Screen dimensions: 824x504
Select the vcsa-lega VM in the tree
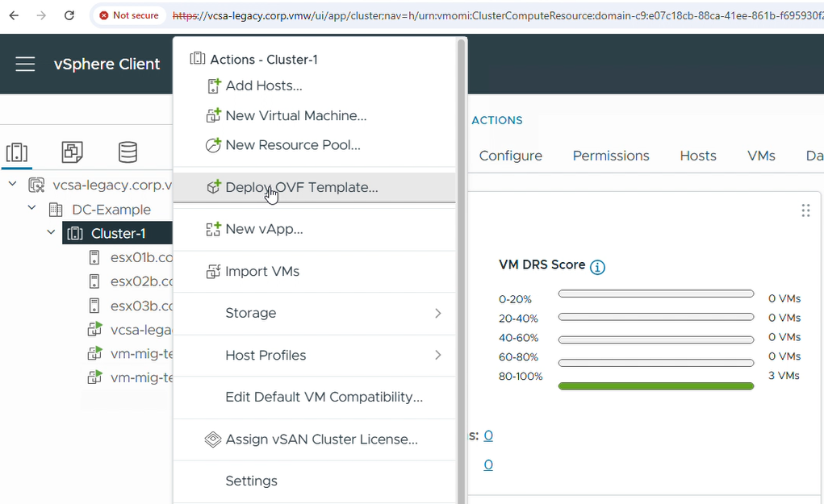point(141,330)
